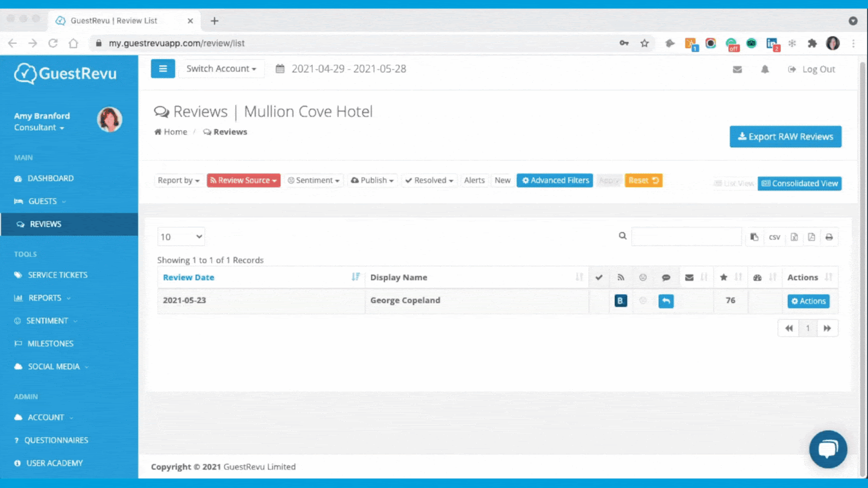Switch to Consolidated View

[799, 183]
